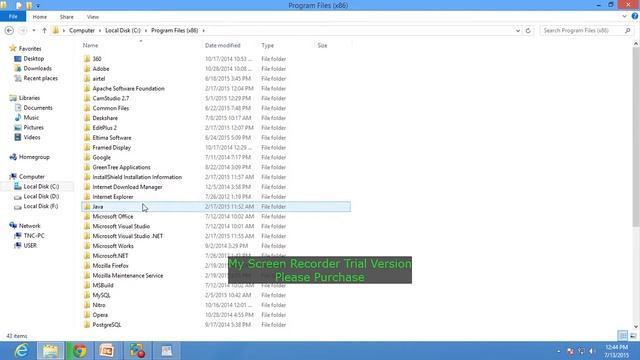640x360 pixels.
Task: Select Local Disk (F:) in sidebar
Action: click(41, 206)
